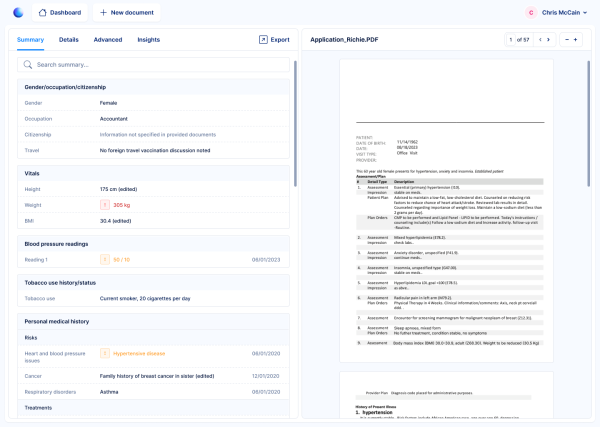Edit the PDF page number field
600x427 pixels.
(x=511, y=40)
